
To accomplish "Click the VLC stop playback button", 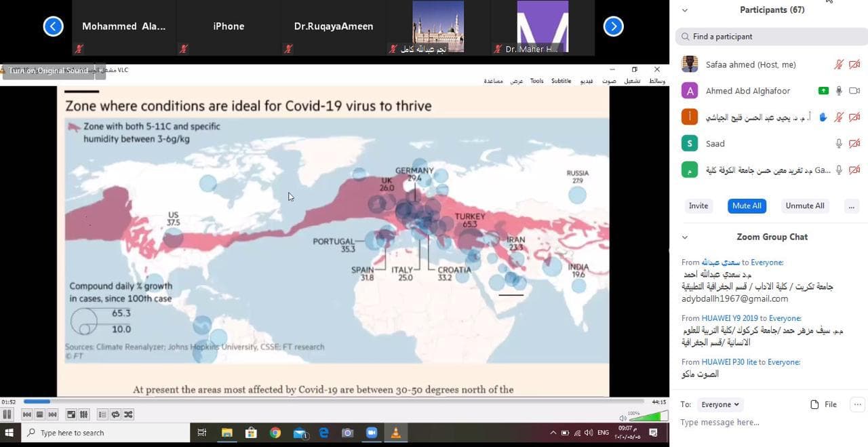I will click(x=39, y=414).
